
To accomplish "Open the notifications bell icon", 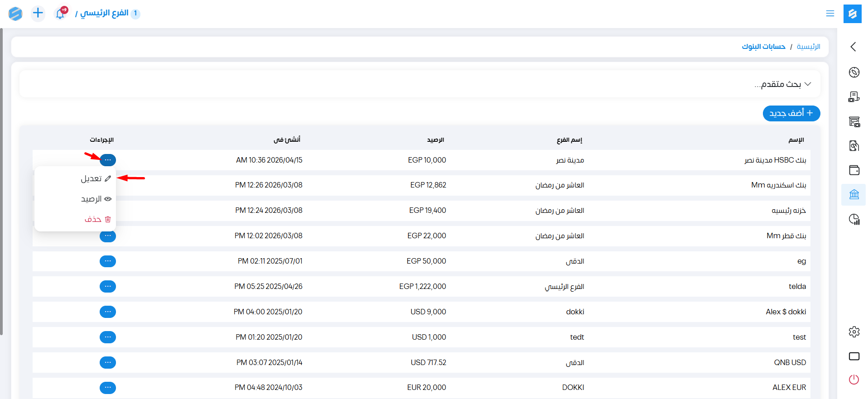I will pyautogui.click(x=60, y=14).
